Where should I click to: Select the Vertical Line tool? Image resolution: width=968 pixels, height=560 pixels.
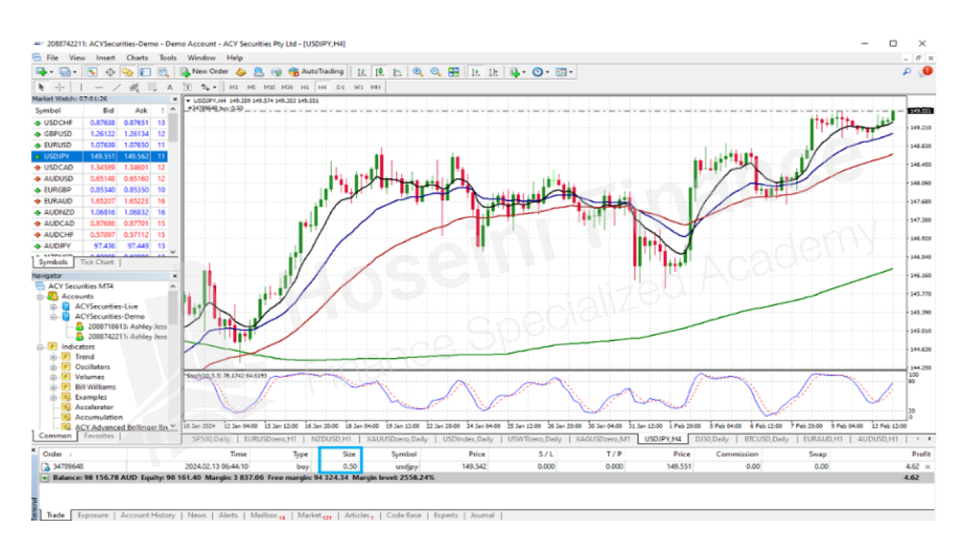click(x=81, y=87)
